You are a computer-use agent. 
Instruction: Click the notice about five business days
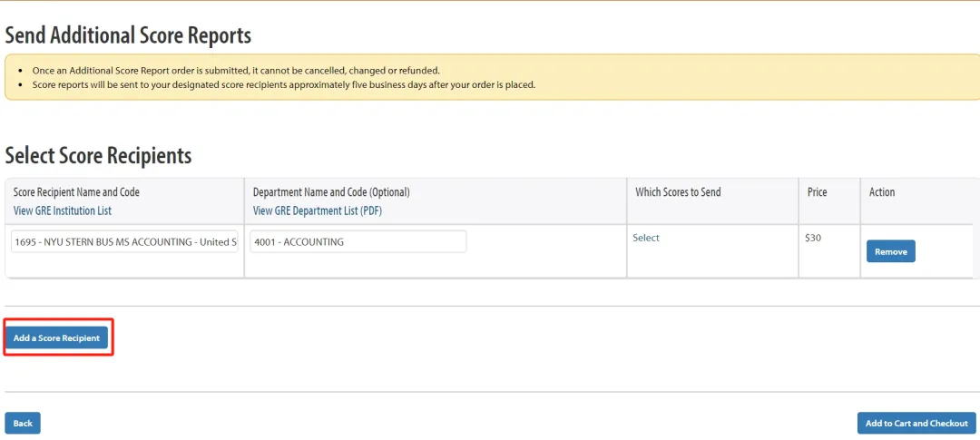(283, 84)
